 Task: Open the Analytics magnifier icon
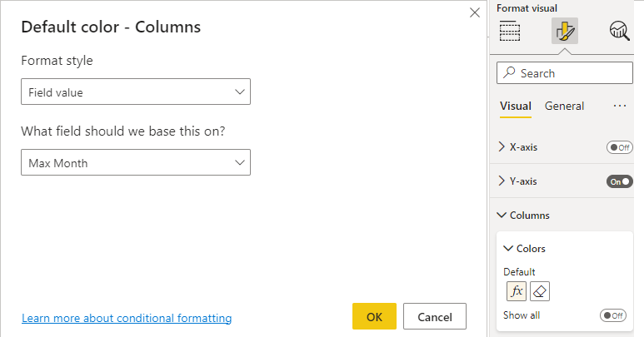coord(618,31)
